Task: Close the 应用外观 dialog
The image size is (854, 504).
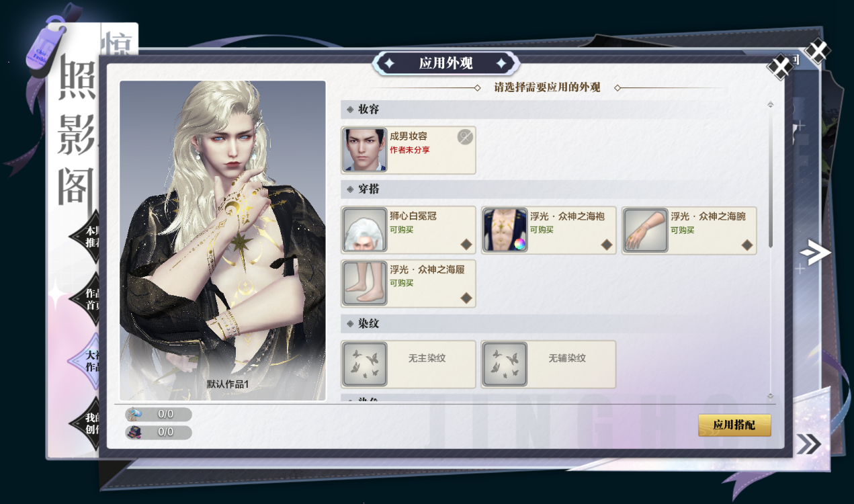Action: point(780,67)
